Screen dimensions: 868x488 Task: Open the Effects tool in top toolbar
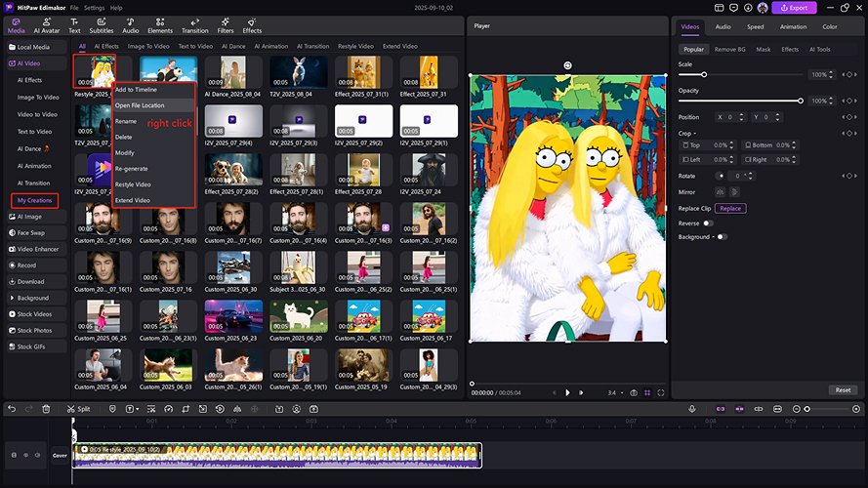click(252, 26)
